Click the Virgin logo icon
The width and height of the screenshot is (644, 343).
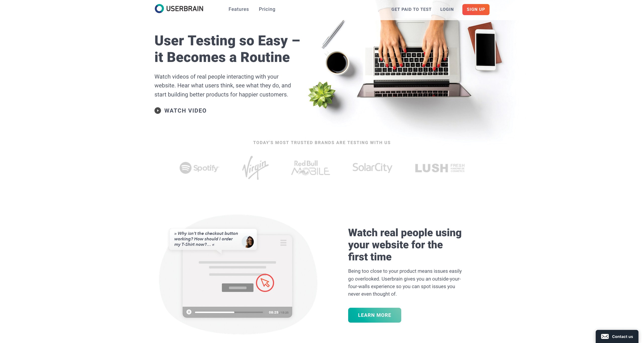[x=254, y=167]
